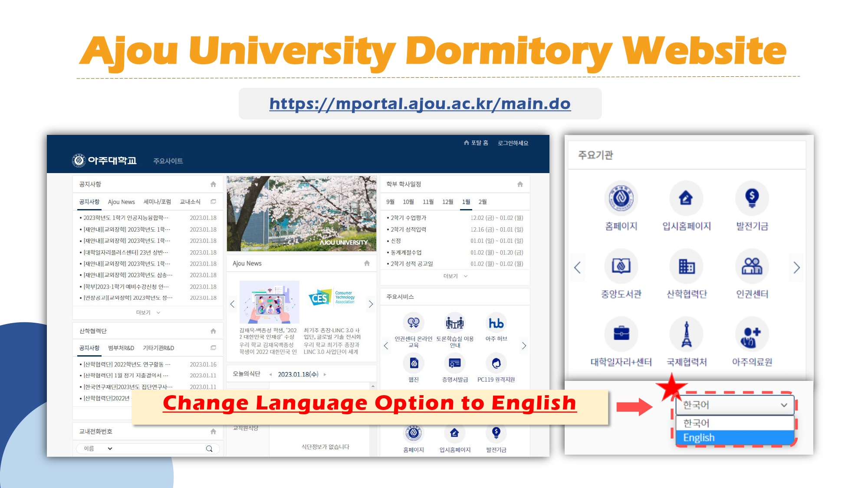
Task: Expand 더보기 under the academic schedule
Action: (x=455, y=276)
